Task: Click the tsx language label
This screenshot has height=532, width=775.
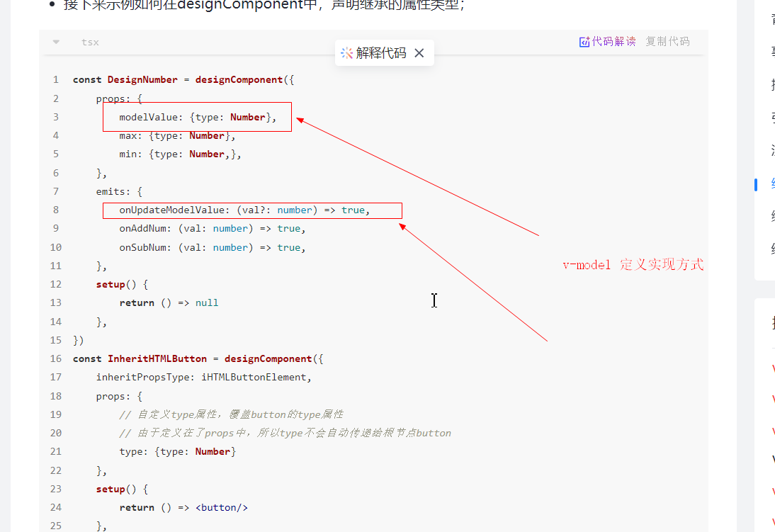Action: point(90,42)
